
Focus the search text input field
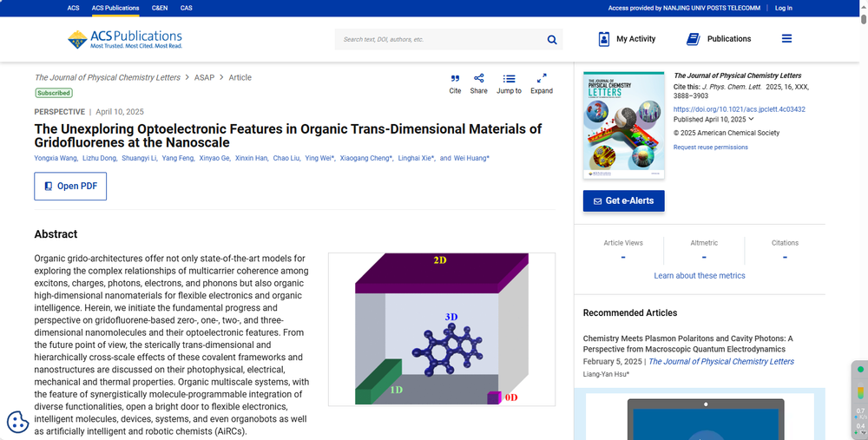[x=438, y=39]
